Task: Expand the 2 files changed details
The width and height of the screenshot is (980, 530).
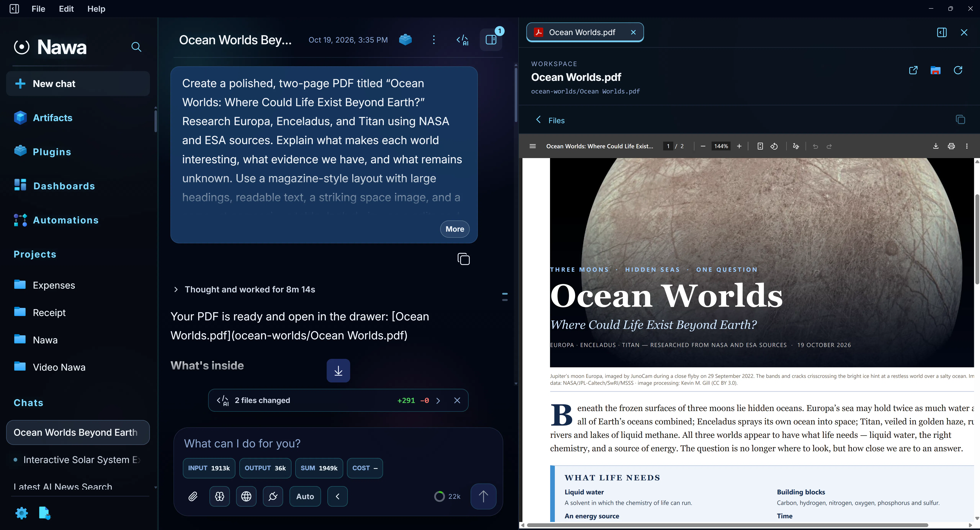Action: point(438,400)
